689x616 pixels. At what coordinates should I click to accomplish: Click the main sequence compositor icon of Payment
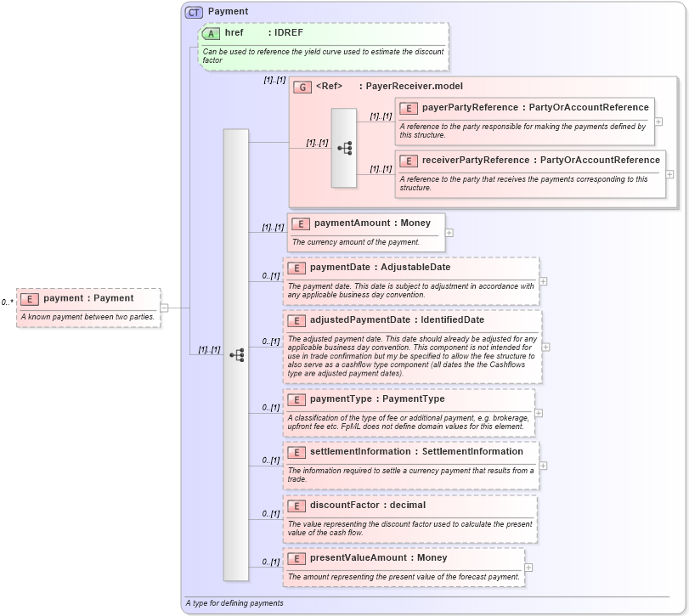click(x=236, y=353)
